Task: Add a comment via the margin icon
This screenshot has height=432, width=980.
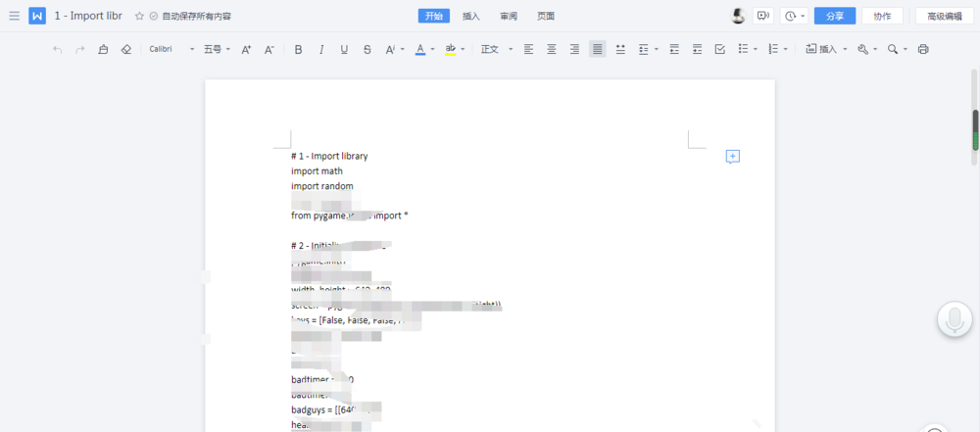Action: (x=732, y=157)
